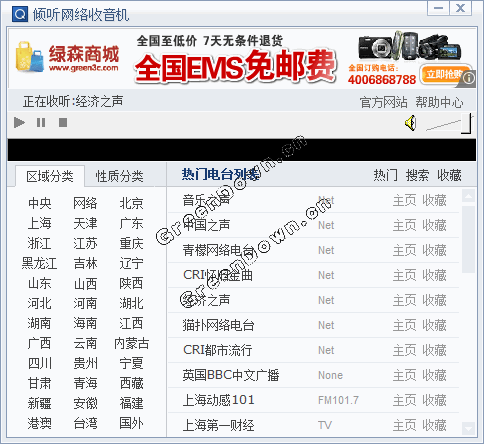
Task: Open 主页 for 猫扑网络电台
Action: (405, 325)
